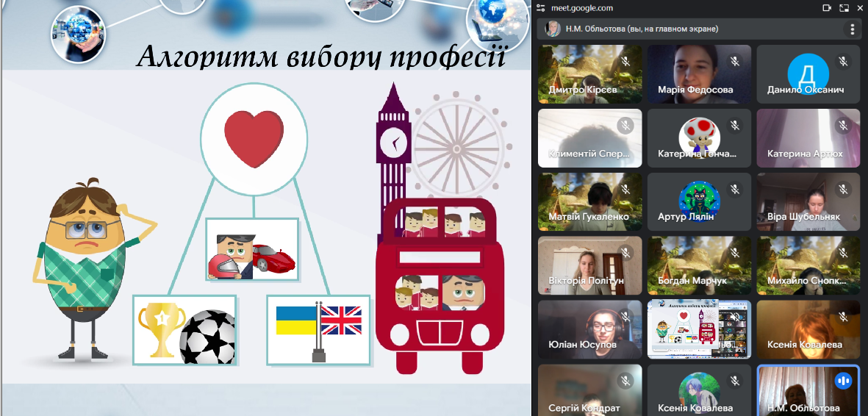Click muted mic icon on Богдан Марчук tile
The image size is (868, 416).
click(734, 253)
